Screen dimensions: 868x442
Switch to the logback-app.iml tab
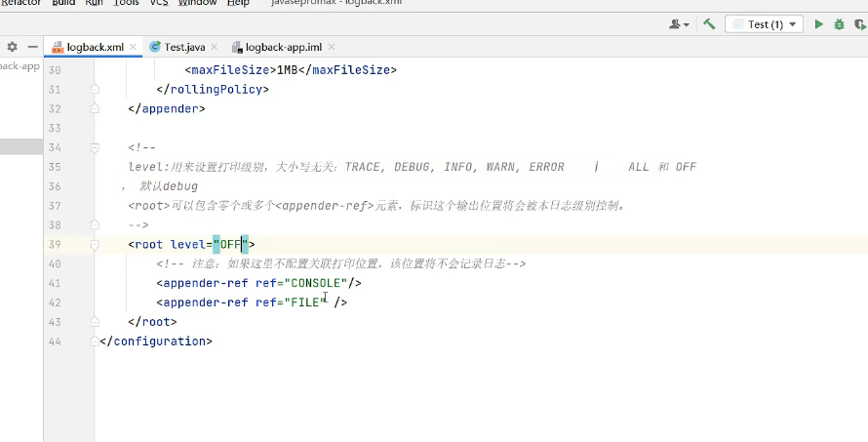click(284, 47)
